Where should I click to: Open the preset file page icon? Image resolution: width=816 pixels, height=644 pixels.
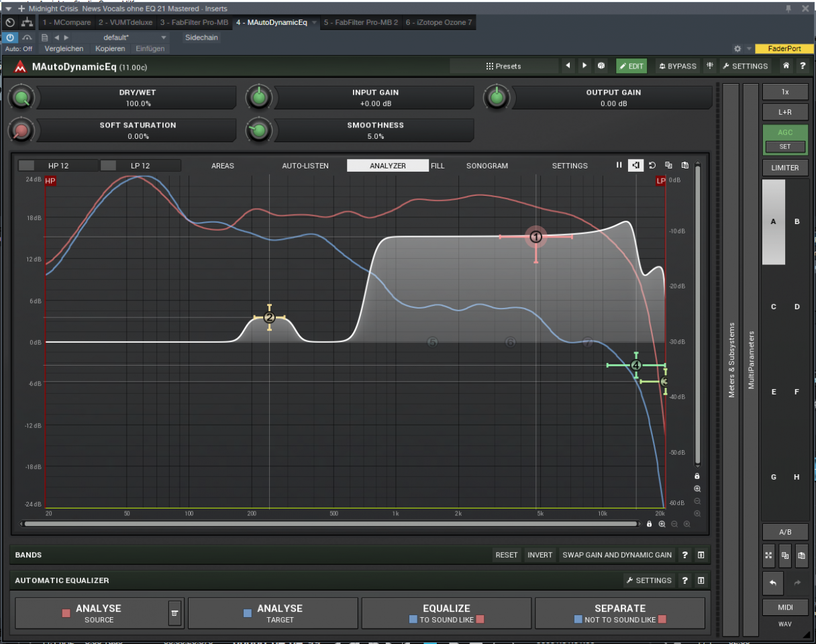click(44, 38)
